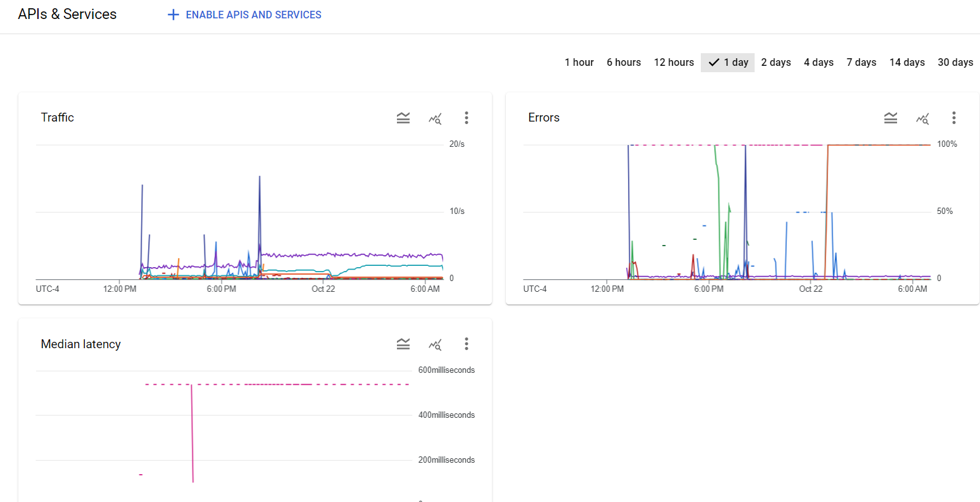Screen dimensions: 980x502
Task: Open Enable APIs and Services
Action: [x=244, y=15]
